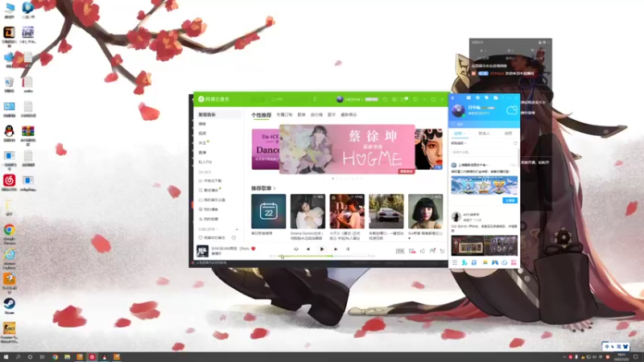Click the microphone song-recognition icon
This screenshot has width=644, height=362.
(315, 99)
